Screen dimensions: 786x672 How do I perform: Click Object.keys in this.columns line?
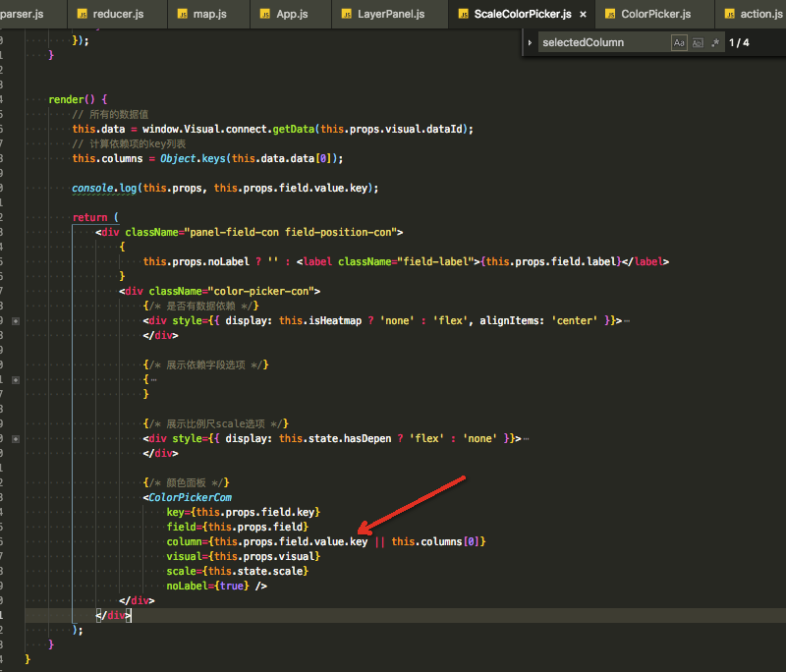[193, 158]
